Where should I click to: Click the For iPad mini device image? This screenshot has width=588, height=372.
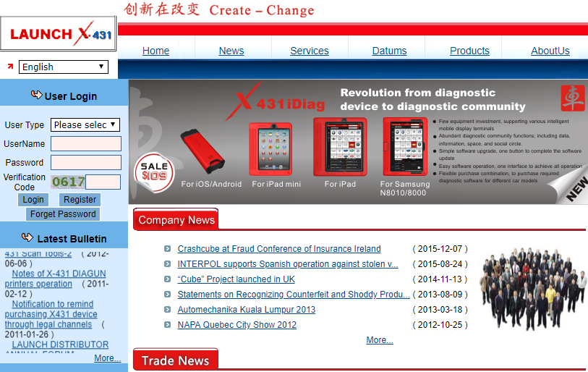point(270,149)
